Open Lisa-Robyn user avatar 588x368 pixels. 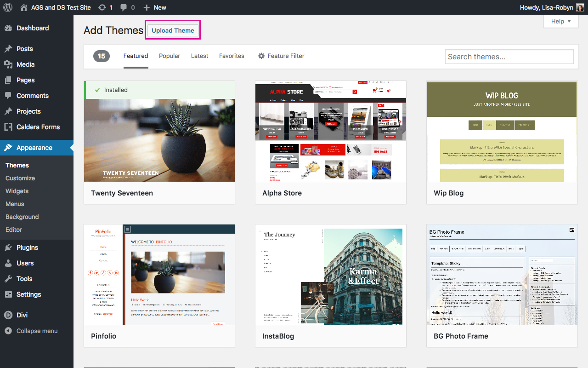click(x=581, y=7)
